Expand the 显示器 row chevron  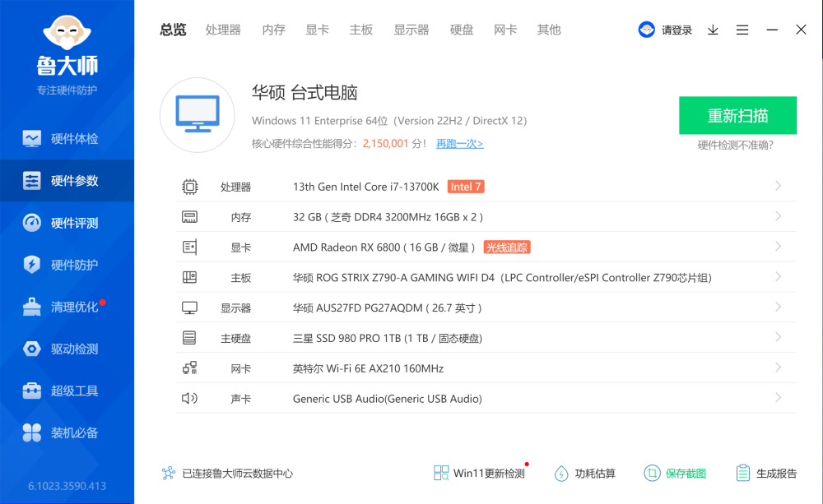coord(779,307)
